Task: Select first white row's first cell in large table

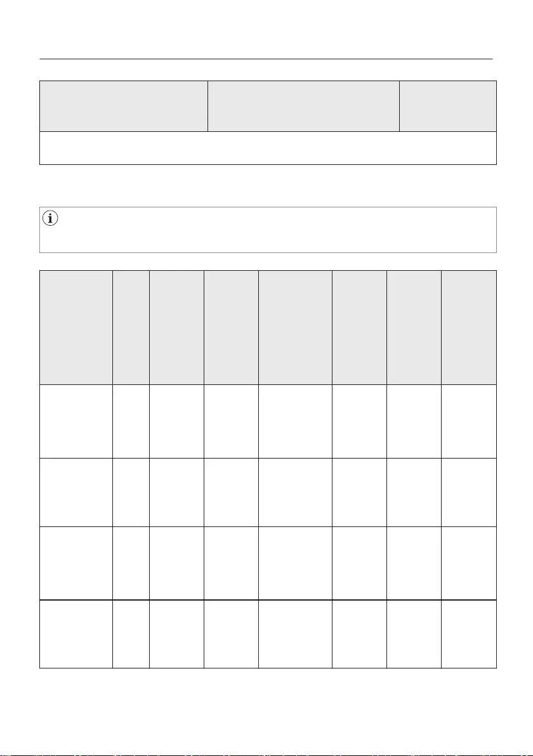Action: (x=76, y=420)
